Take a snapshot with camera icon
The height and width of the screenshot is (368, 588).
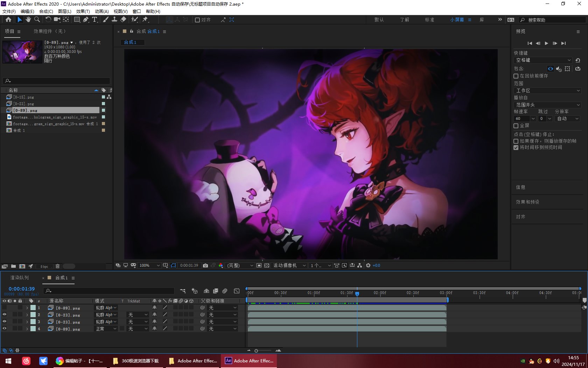(205, 266)
